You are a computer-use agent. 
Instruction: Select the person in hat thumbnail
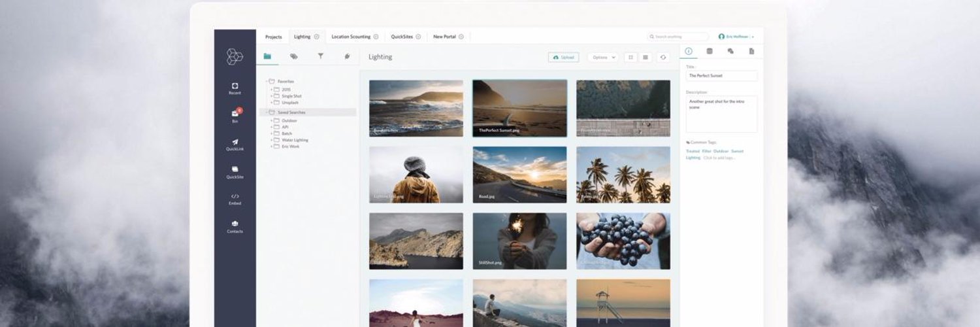pyautogui.click(x=416, y=175)
